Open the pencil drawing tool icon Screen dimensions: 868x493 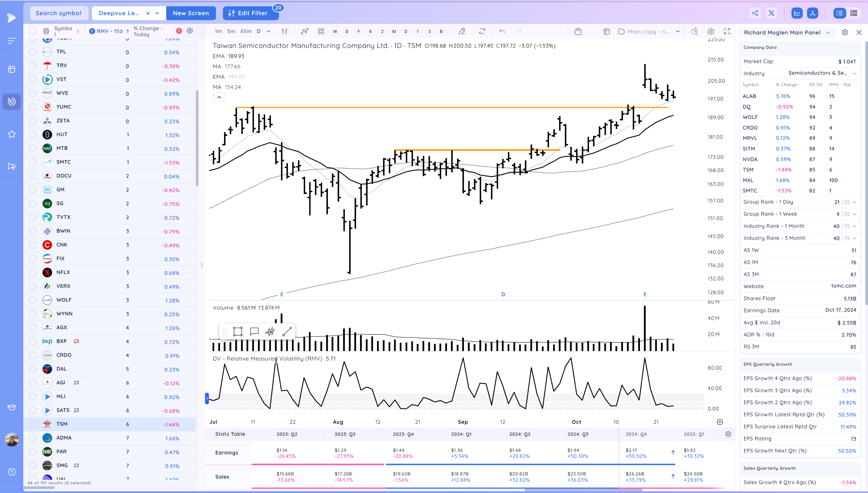tap(462, 31)
